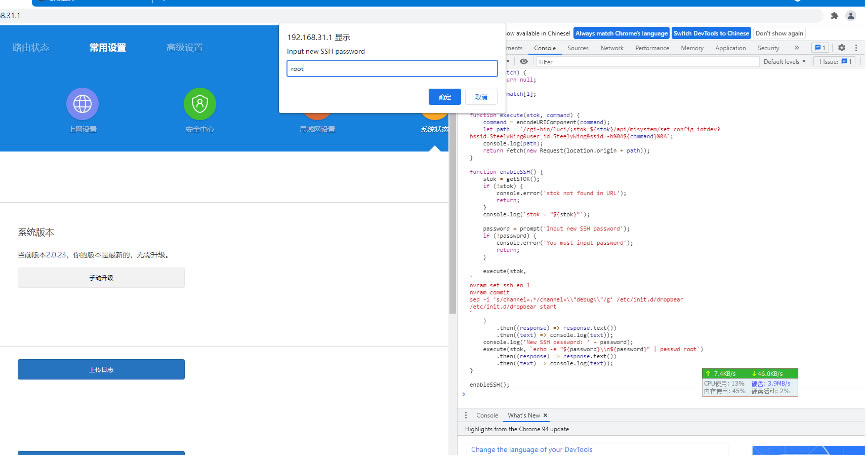Open the 安全中心 shield icon

tap(200, 104)
